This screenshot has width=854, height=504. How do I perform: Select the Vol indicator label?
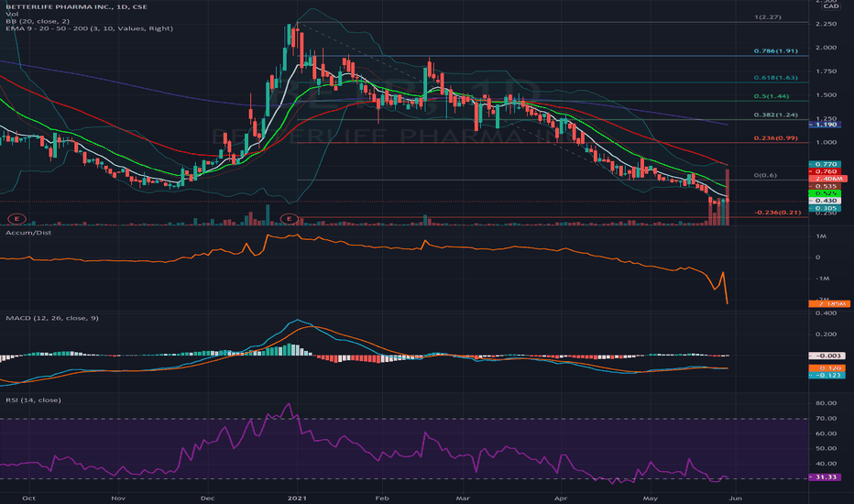click(x=12, y=14)
